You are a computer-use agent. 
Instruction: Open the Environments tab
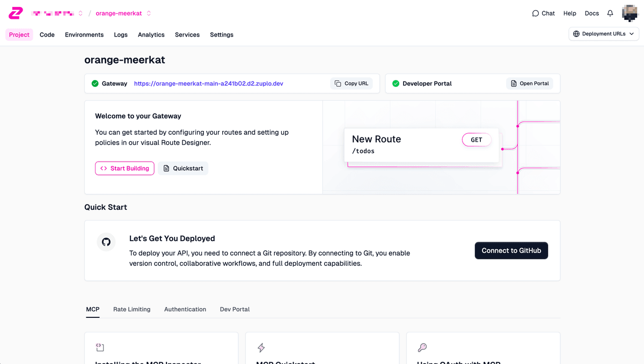(84, 35)
